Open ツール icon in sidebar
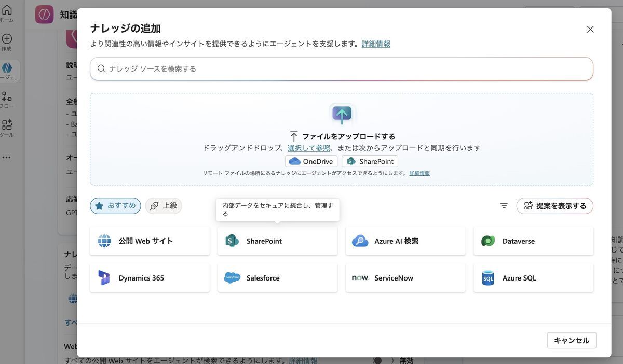The height and width of the screenshot is (364, 623). (x=7, y=129)
